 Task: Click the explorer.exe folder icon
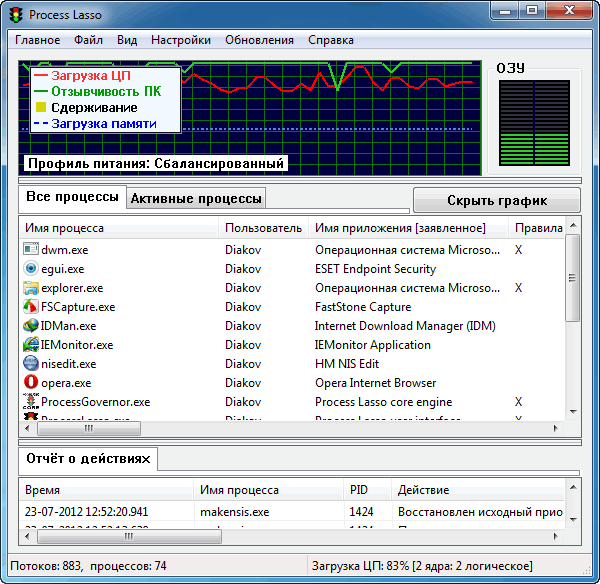point(31,288)
